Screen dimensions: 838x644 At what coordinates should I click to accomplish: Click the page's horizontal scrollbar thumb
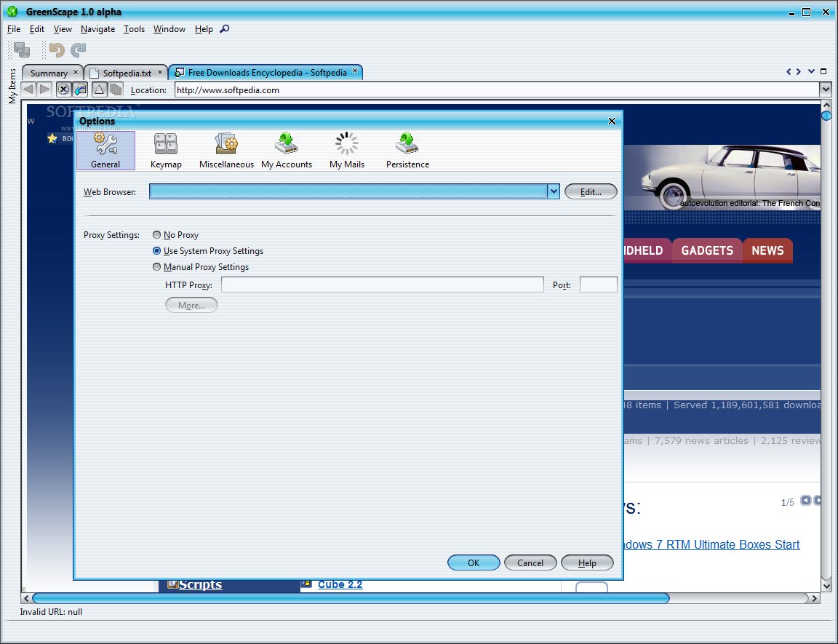point(351,598)
